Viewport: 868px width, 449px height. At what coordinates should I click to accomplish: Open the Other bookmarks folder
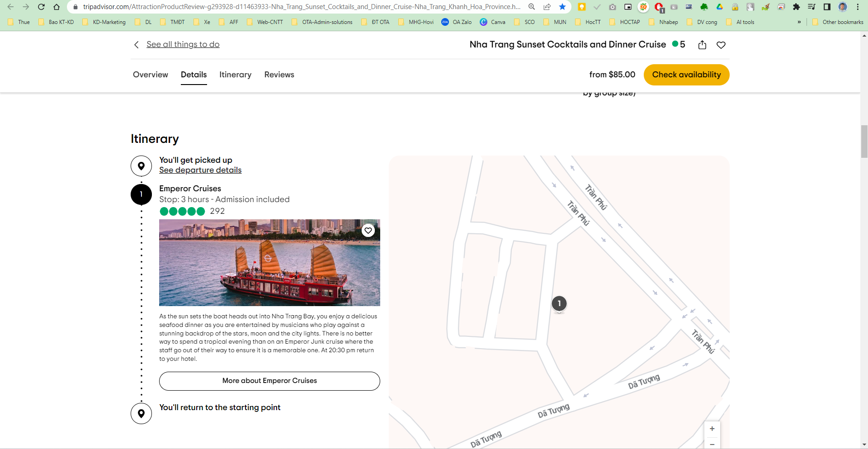coord(838,22)
